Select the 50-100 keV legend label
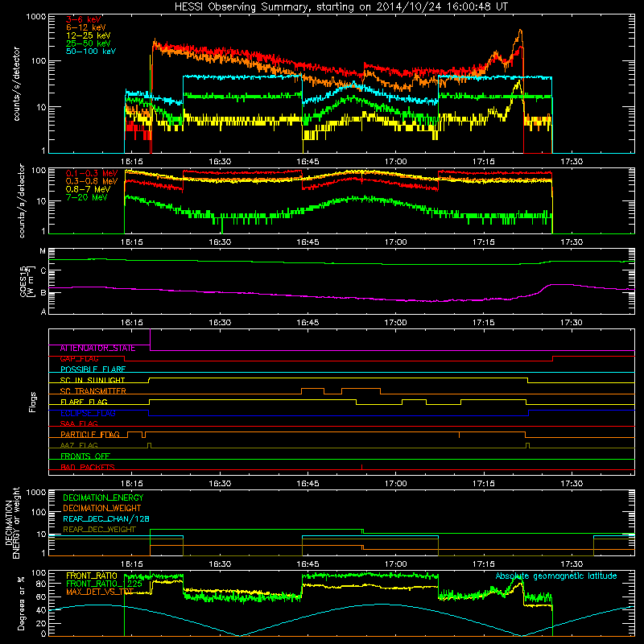Viewport: 644px width, 644px height. (91, 52)
